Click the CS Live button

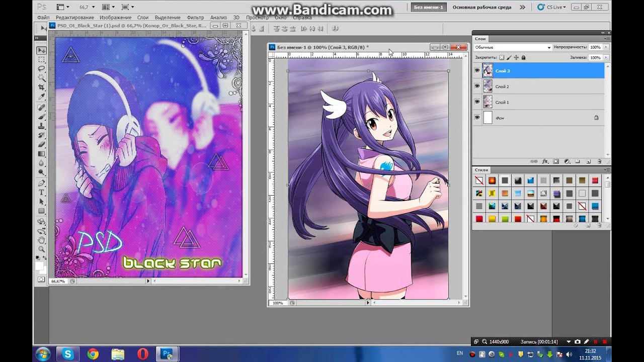tap(552, 7)
